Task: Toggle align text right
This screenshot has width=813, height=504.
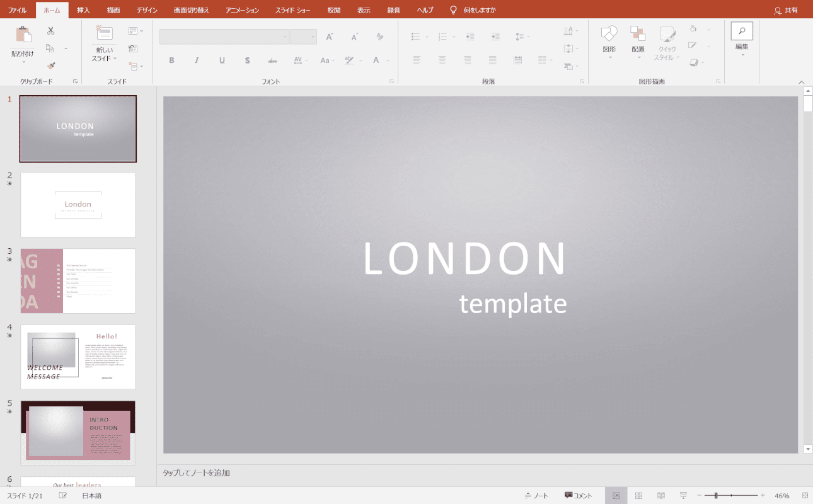Action: [468, 60]
